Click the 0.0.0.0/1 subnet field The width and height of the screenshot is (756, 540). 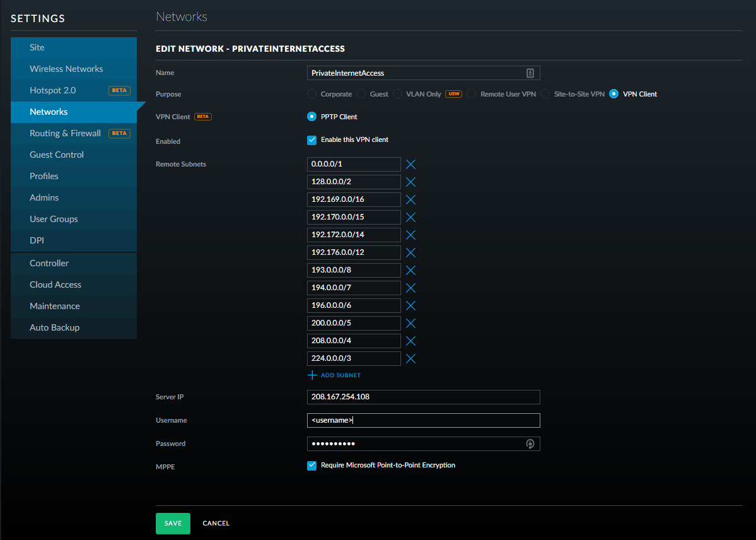click(x=354, y=164)
